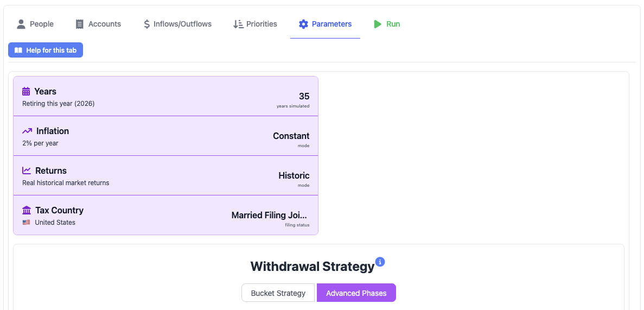Screen dimensions: 644x310
Task: Select the Advanced Phases option
Action: 356,293
